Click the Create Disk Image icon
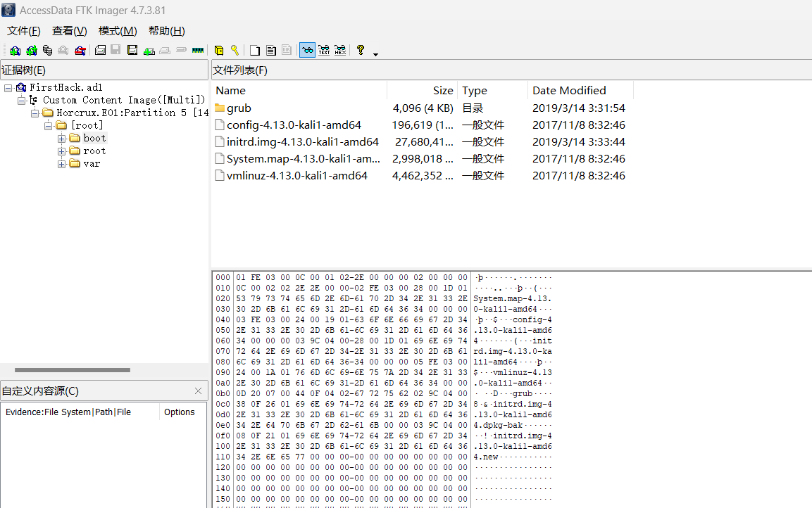Screen dimensions: 812x508 (101, 50)
